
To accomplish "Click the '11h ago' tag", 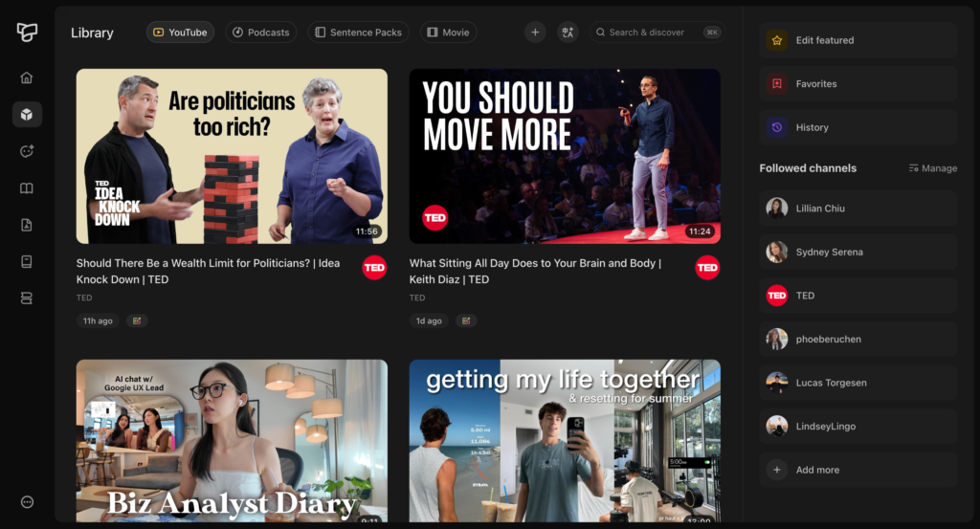I will click(99, 321).
